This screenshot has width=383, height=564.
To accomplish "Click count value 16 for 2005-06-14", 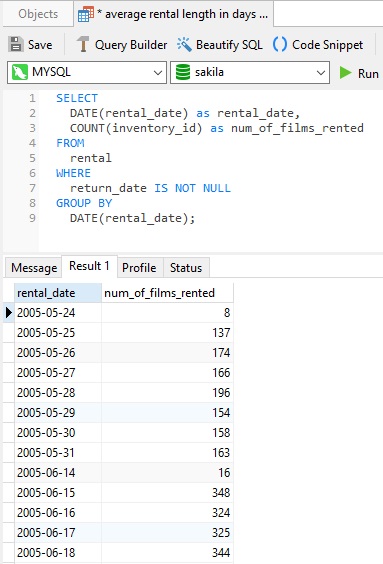I will (x=167, y=472).
